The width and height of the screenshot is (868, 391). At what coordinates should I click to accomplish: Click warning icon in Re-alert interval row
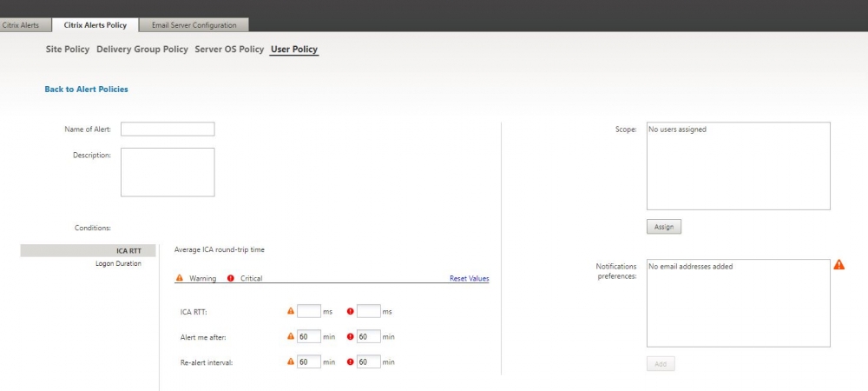pyautogui.click(x=291, y=361)
